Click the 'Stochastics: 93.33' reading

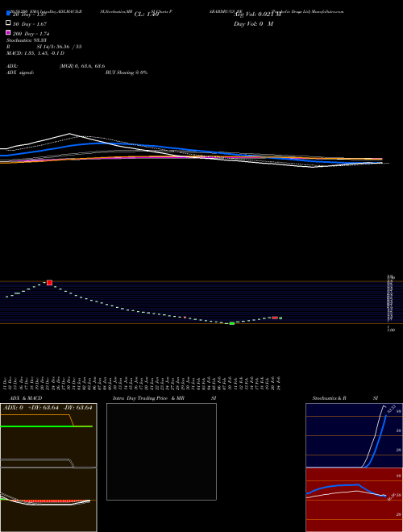click(27, 40)
